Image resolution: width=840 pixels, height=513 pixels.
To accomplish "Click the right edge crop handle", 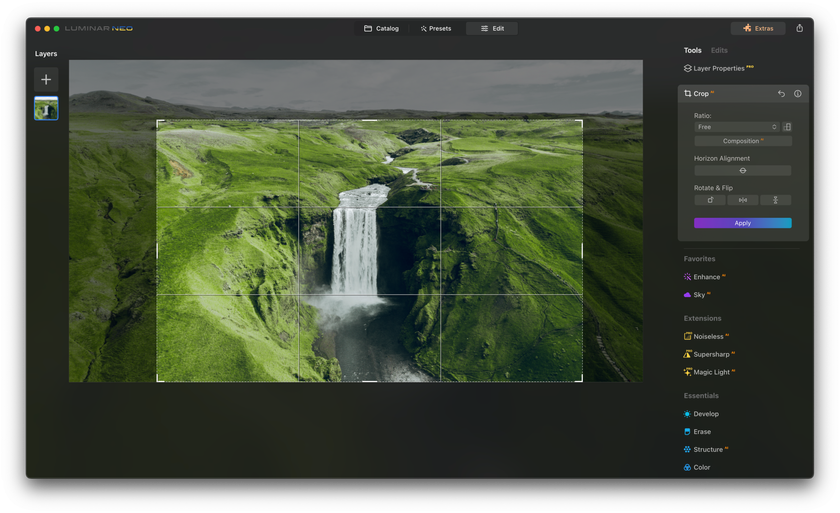I will click(x=582, y=251).
